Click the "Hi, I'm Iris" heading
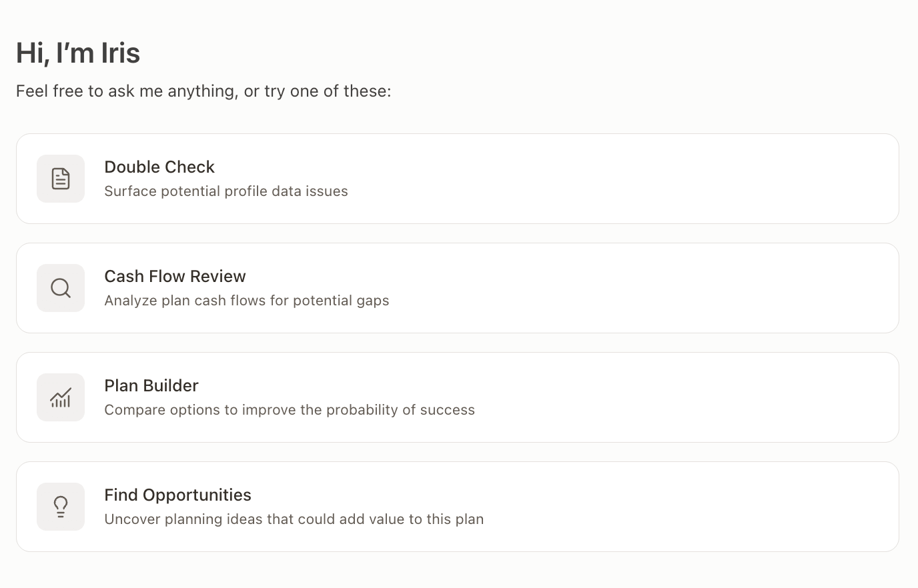 (x=78, y=53)
